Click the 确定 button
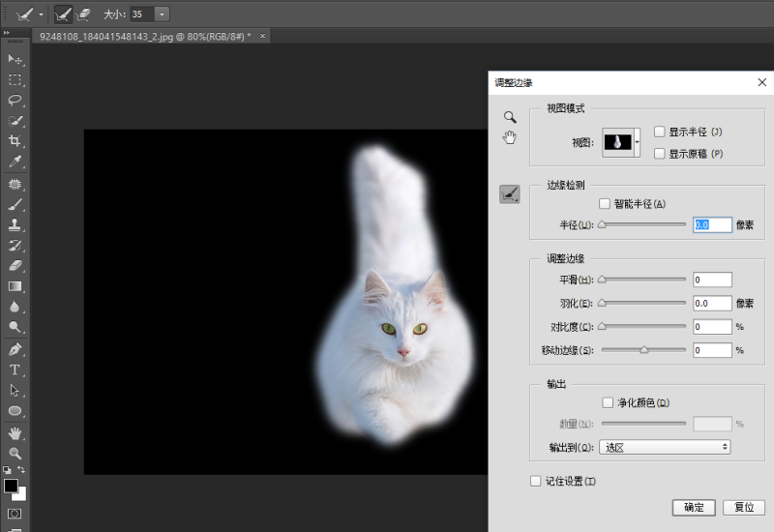 pos(694,507)
